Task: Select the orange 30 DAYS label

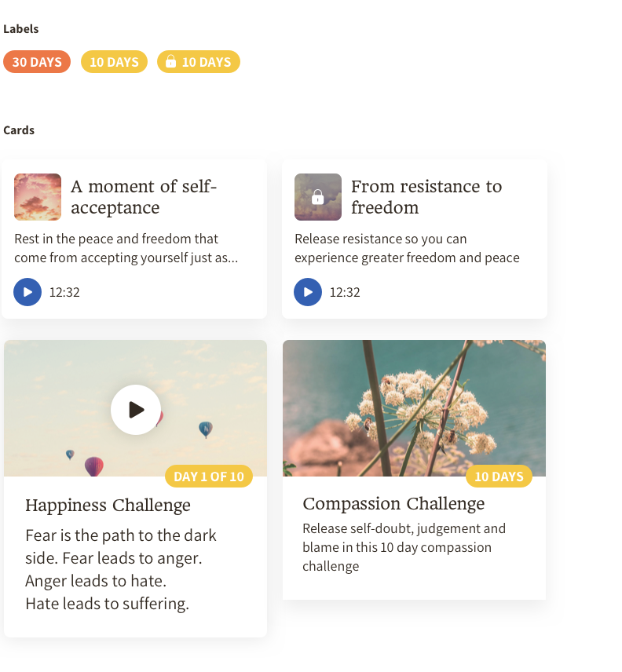Action: click(x=37, y=62)
